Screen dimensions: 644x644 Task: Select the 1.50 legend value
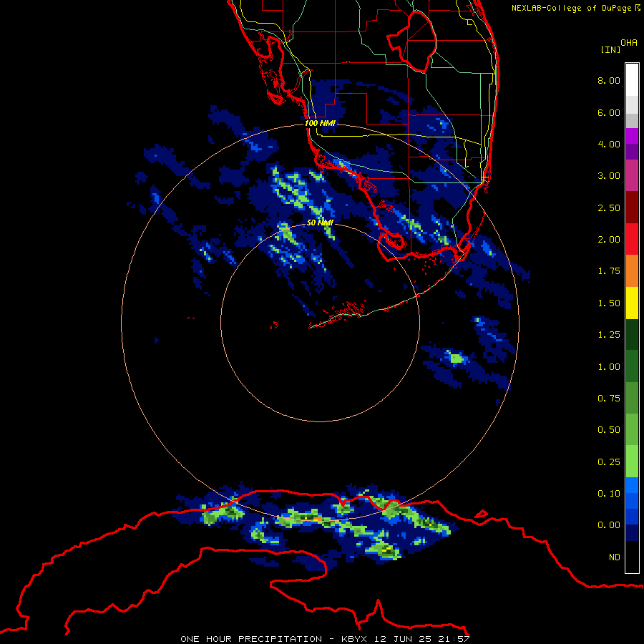609,303
